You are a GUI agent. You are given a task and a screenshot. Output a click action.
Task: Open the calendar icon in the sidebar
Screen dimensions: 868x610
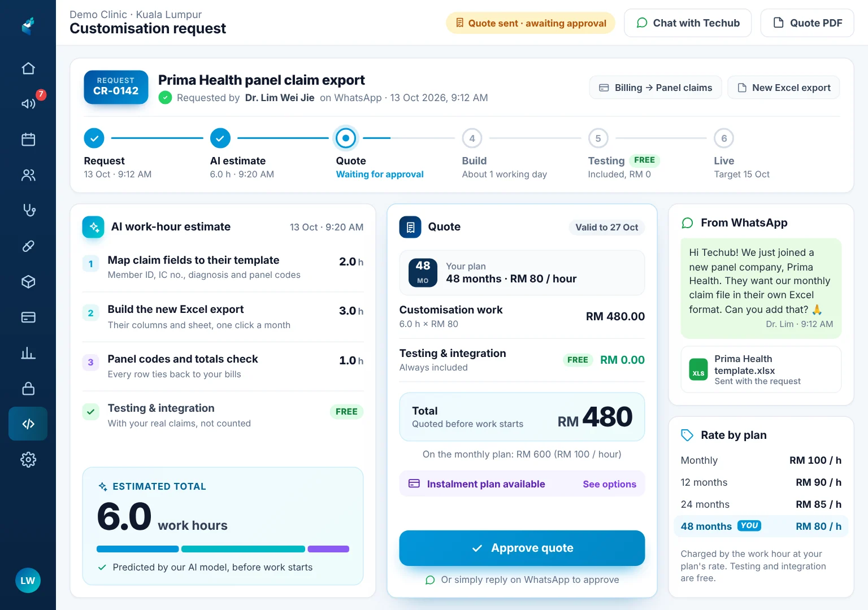(x=28, y=140)
